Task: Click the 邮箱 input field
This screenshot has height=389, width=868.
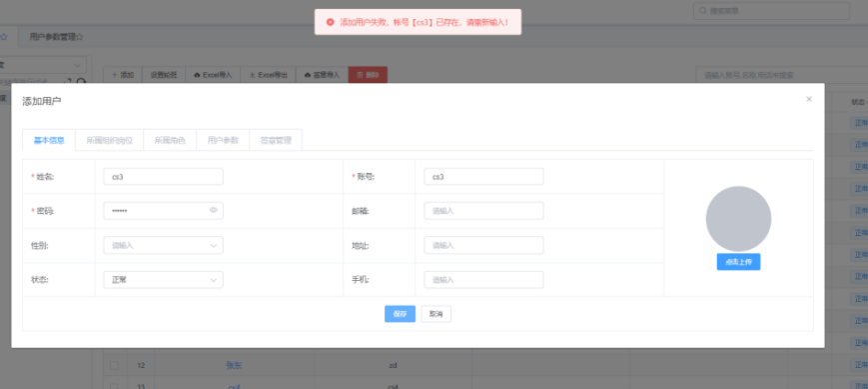Action: (x=483, y=211)
